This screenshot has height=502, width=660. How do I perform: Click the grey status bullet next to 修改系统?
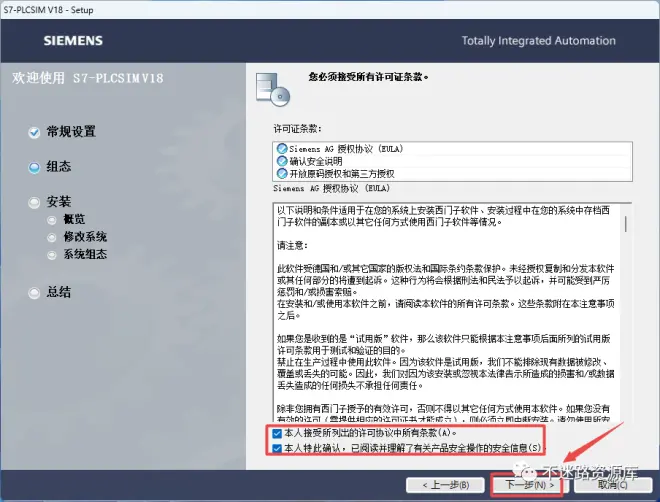52,238
